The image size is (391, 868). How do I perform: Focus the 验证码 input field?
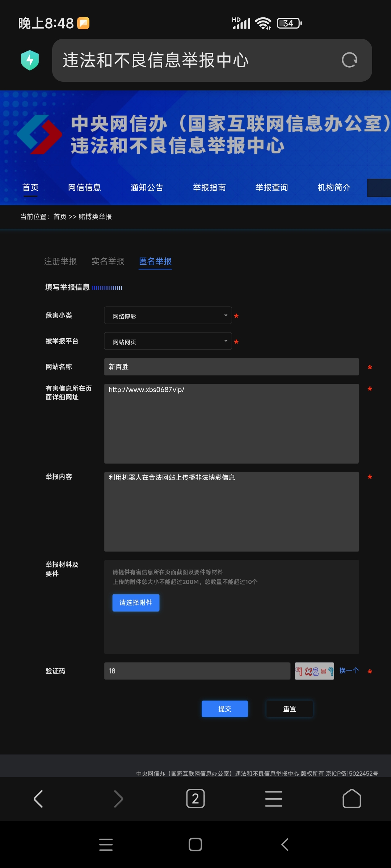point(197,671)
